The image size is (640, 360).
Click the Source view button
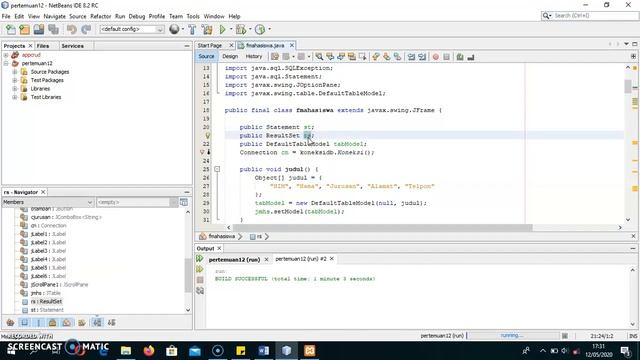[206, 56]
